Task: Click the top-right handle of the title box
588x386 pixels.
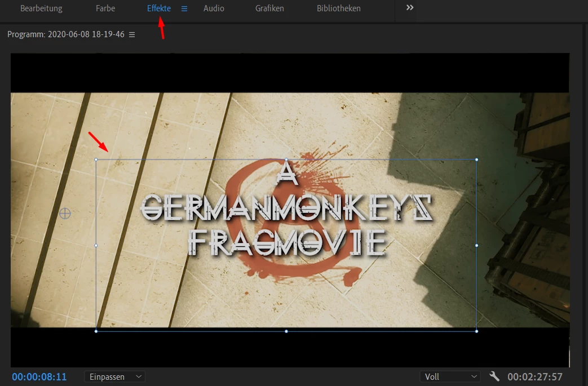Action: pos(476,159)
